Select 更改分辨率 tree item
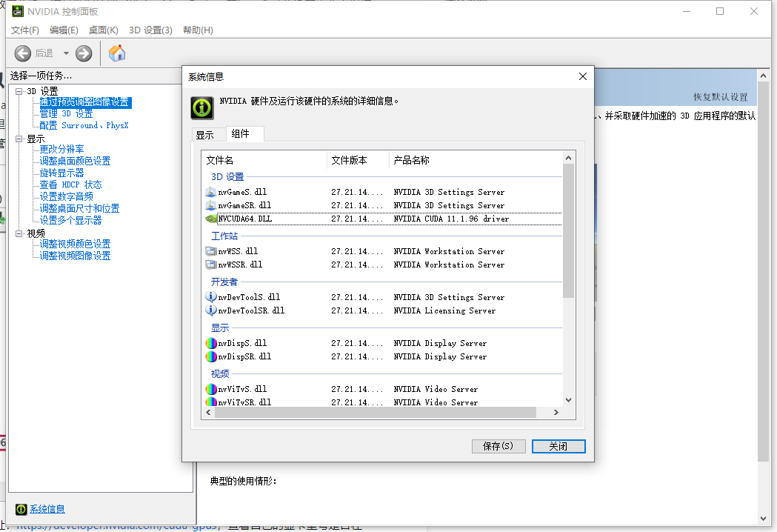Screen dimensions: 777x532 point(61,149)
